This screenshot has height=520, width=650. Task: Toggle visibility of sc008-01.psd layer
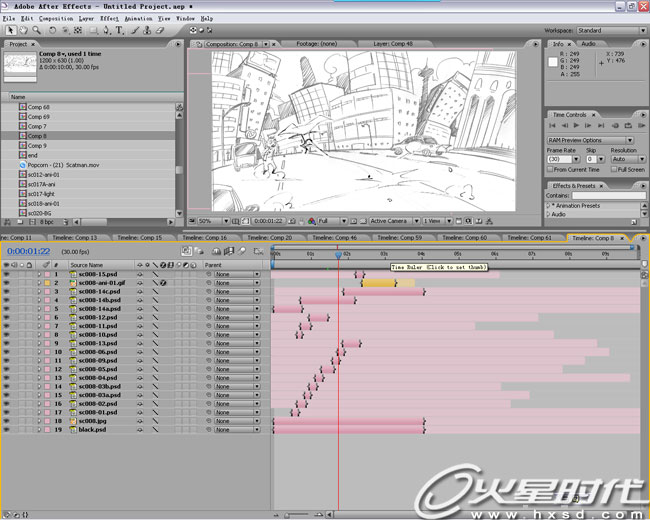click(x=6, y=412)
